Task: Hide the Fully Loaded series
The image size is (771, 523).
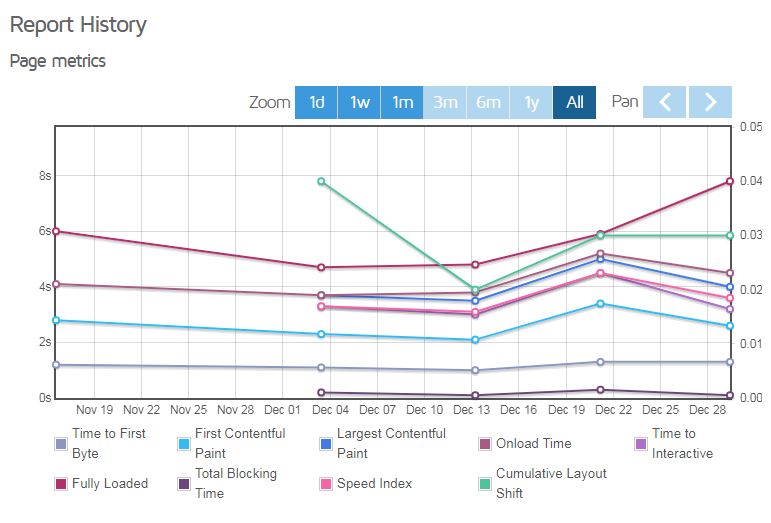Action: 101,484
